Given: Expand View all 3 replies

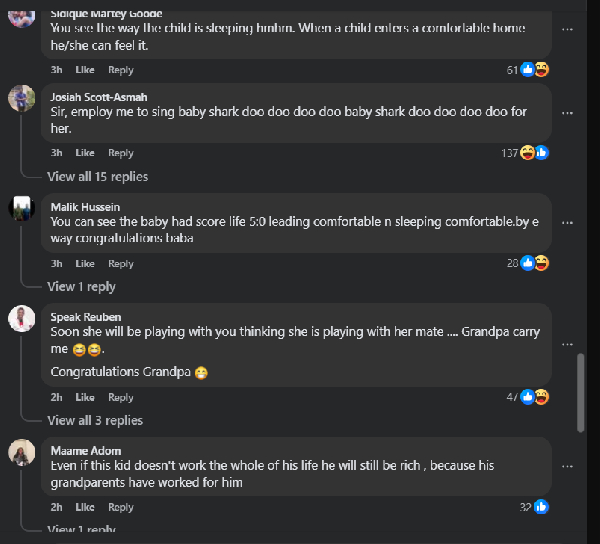Looking at the screenshot, I should (95, 421).
